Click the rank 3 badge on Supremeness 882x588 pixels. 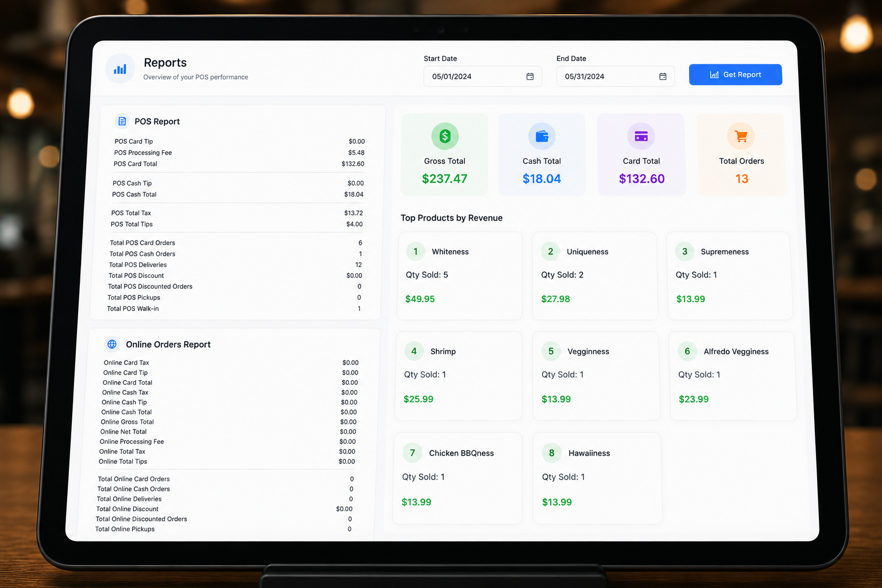(x=685, y=252)
